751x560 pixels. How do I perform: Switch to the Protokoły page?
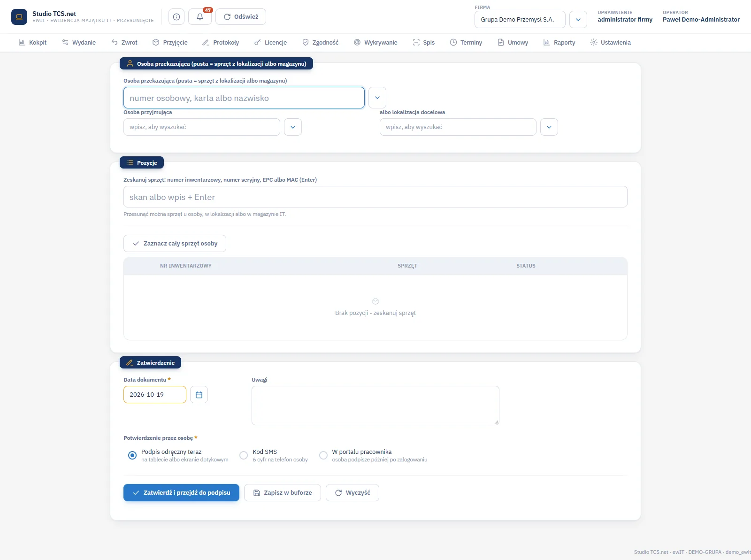221,43
